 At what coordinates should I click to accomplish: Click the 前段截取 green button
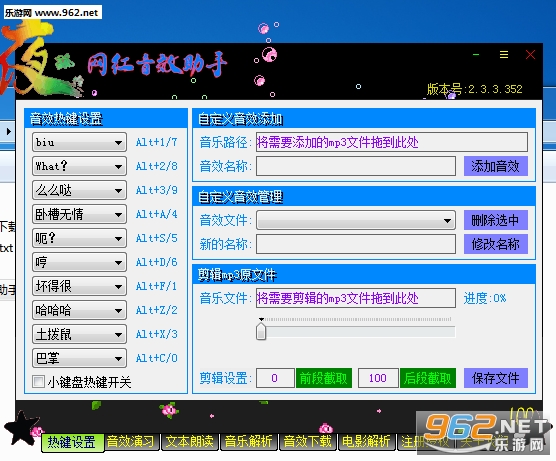(324, 378)
